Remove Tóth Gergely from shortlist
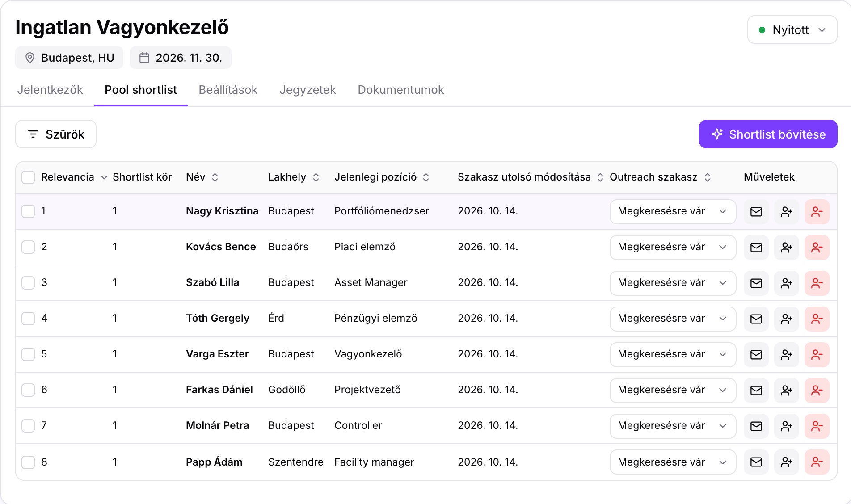This screenshot has width=851, height=504. [x=817, y=319]
